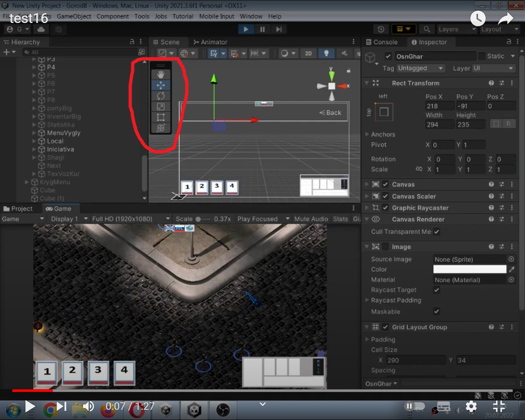Open Canvas Scaler help icon
This screenshot has width=525, height=420.
(x=491, y=196)
